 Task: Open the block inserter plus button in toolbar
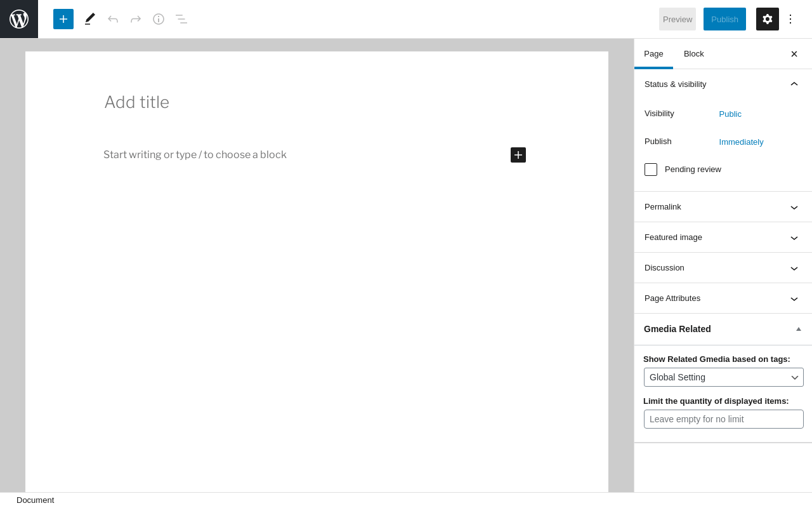click(x=63, y=19)
